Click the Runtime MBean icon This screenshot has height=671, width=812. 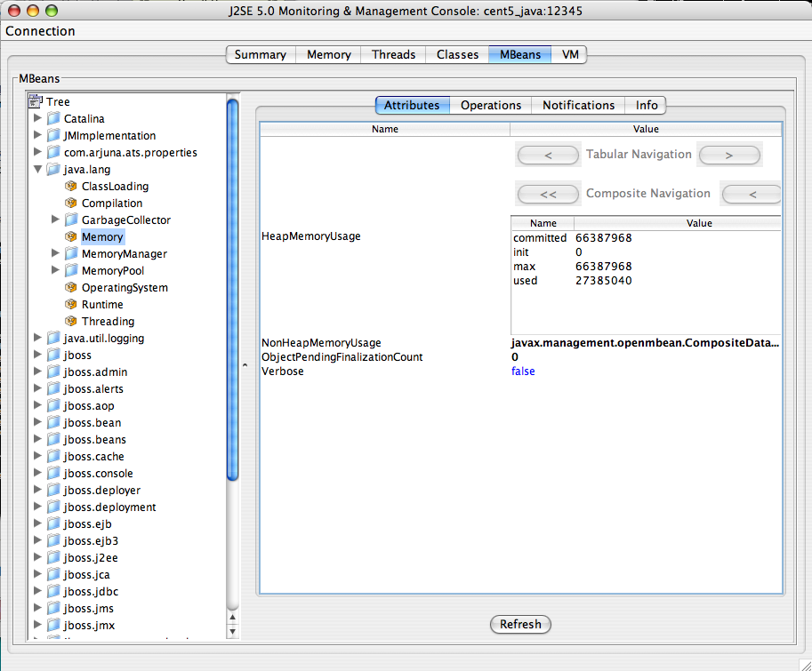71,304
